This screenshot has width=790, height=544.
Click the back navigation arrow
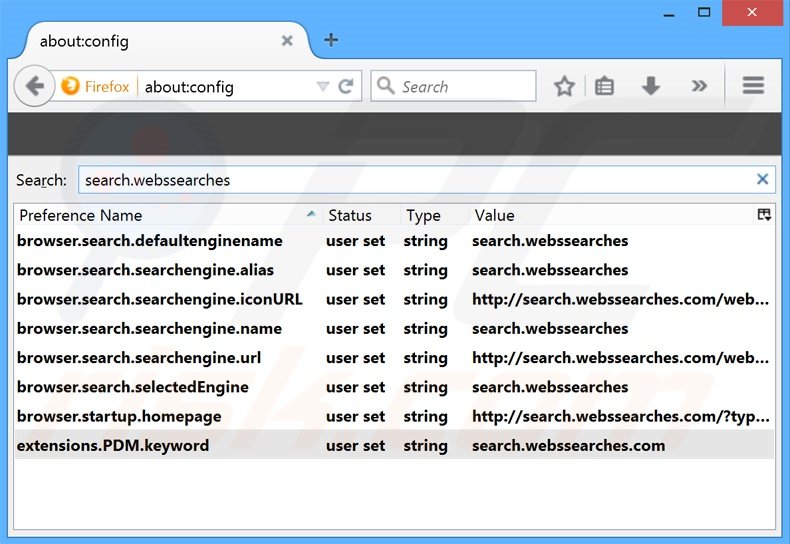click(x=34, y=86)
